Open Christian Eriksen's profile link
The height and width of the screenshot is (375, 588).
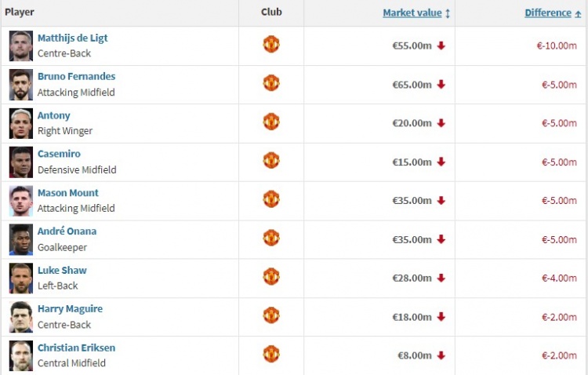77,348
